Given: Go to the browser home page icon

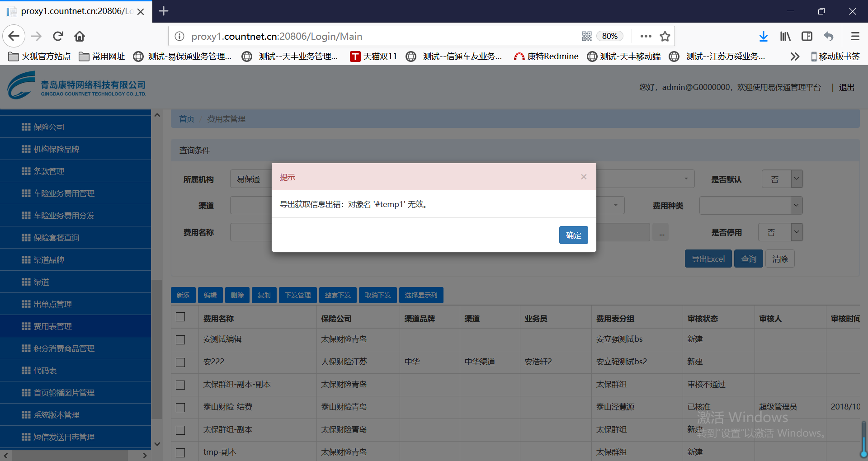Looking at the screenshot, I should click(x=80, y=36).
